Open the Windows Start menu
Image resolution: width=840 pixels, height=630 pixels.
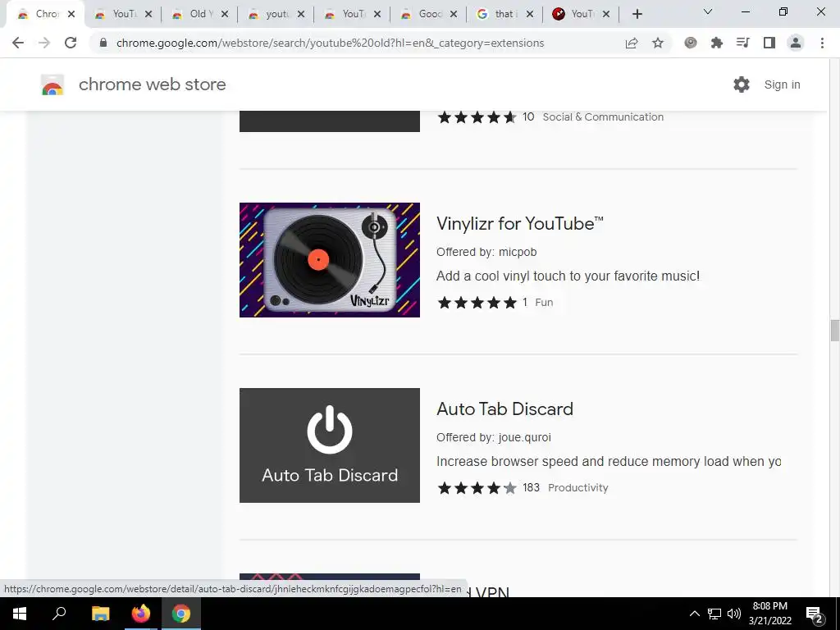coord(20,614)
